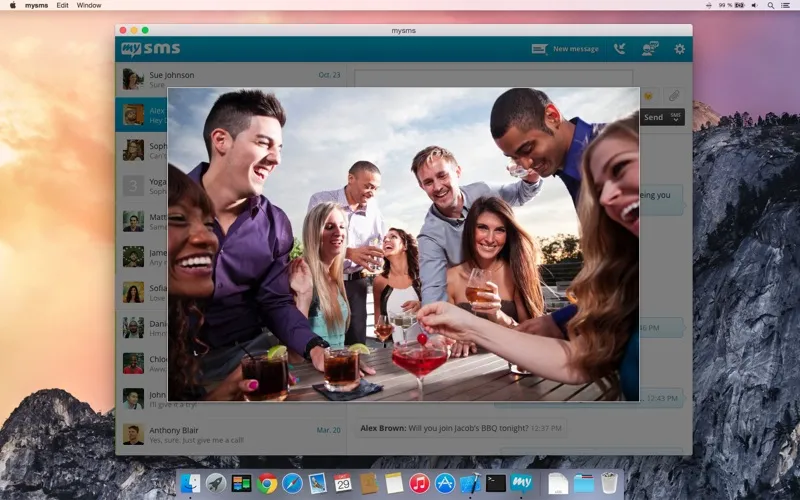Screen dimensions: 800x500
Task: Open mysms settings gear
Action: [680, 49]
